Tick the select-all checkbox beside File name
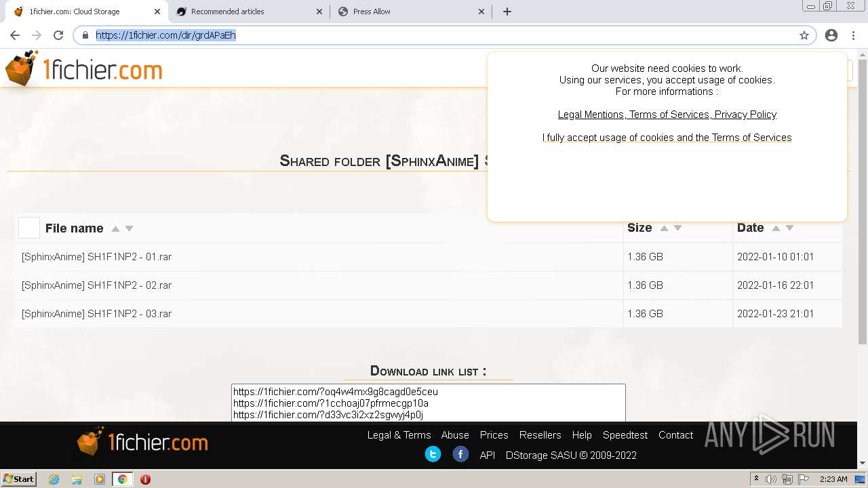 (x=29, y=228)
